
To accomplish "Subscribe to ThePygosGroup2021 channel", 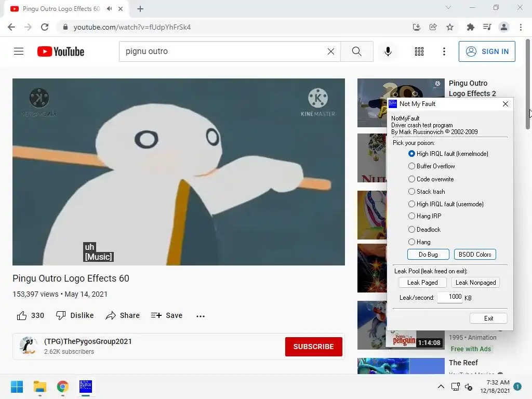I will (313, 347).
